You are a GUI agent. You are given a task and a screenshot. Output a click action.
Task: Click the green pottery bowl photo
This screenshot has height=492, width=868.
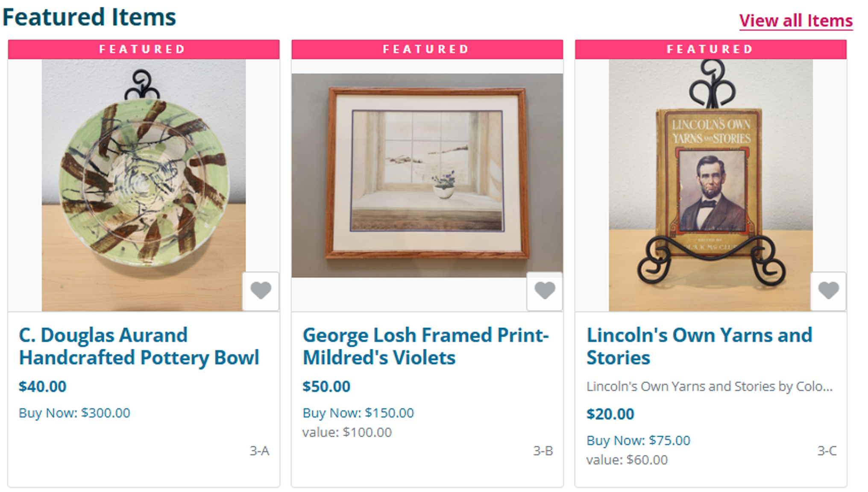(x=144, y=185)
